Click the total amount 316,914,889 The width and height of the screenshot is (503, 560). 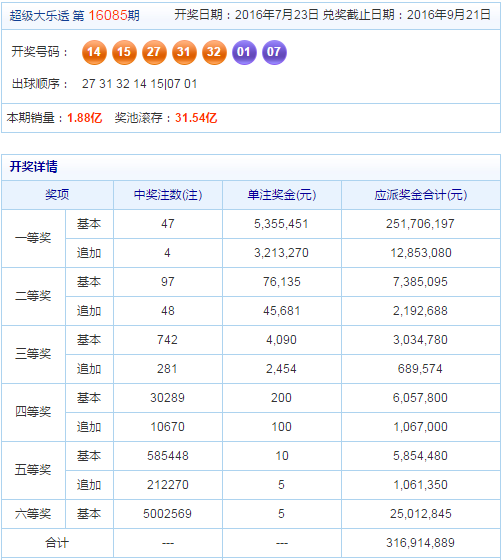click(x=420, y=543)
